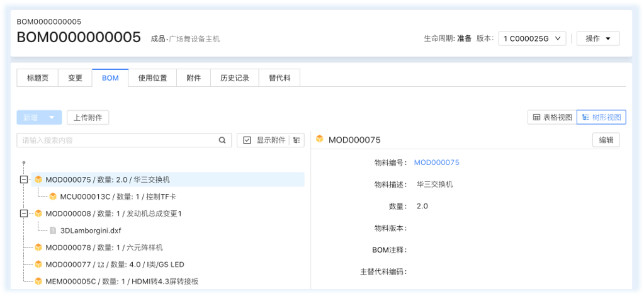Open the 历史记录 tab
Image resolution: width=644 pixels, height=296 pixels.
pos(235,78)
